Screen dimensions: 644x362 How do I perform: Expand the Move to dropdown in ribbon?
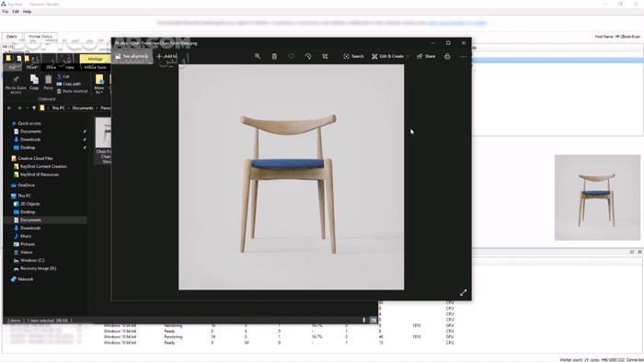(x=99, y=93)
